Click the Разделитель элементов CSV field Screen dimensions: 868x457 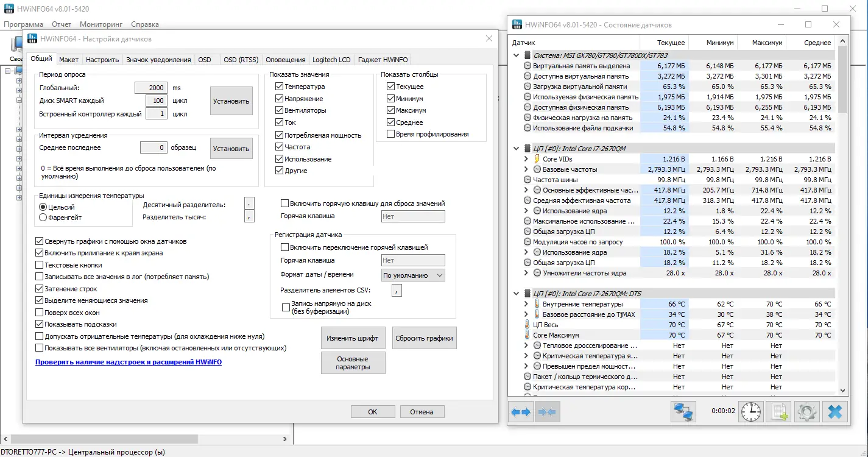point(397,291)
